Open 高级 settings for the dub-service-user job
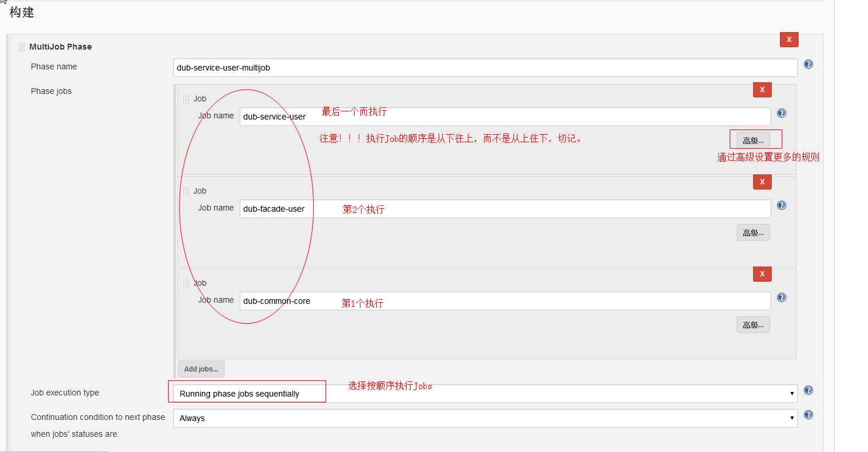 pyautogui.click(x=753, y=141)
